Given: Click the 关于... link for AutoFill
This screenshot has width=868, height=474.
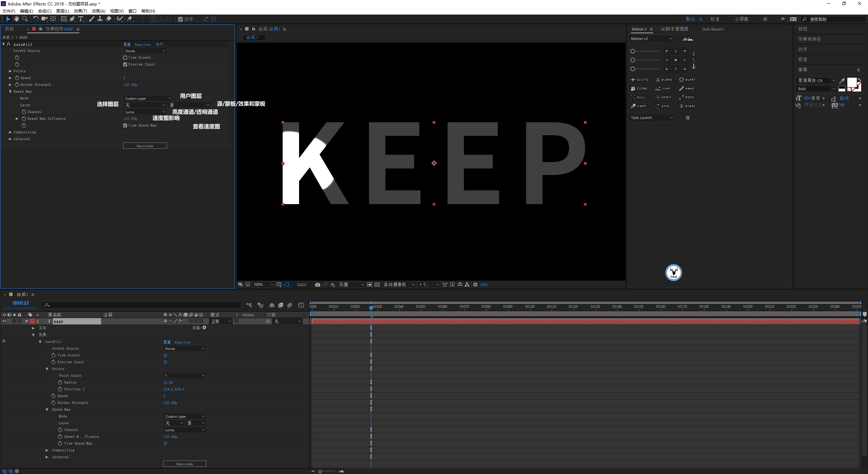Looking at the screenshot, I should 162,44.
